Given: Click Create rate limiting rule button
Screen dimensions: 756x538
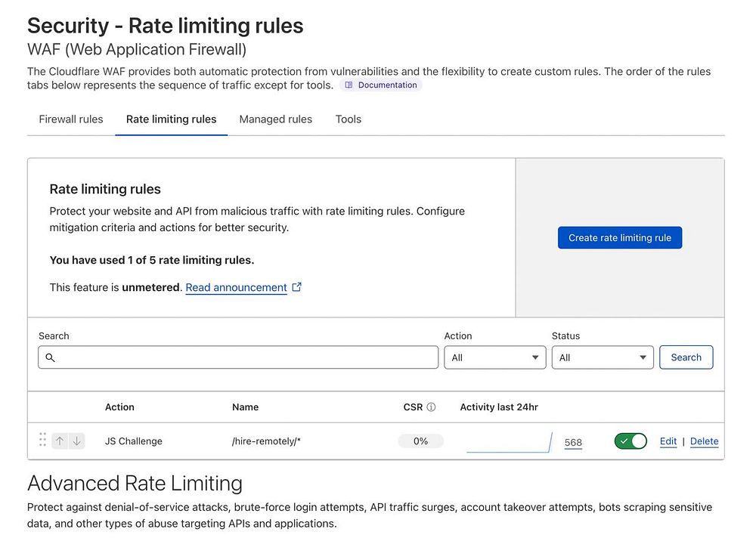Looking at the screenshot, I should point(620,237).
